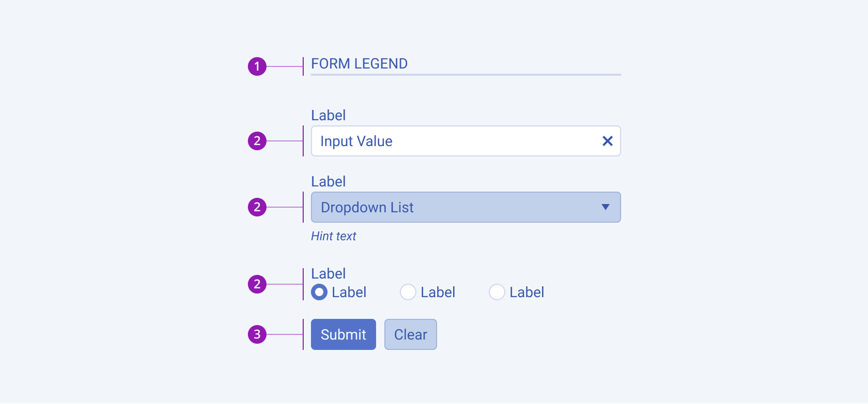The width and height of the screenshot is (868, 404).
Task: Click the FORM LEGEND heading
Action: 359,64
